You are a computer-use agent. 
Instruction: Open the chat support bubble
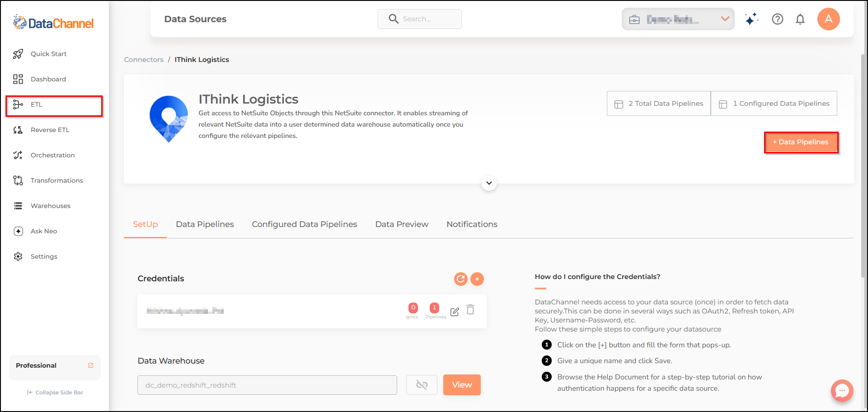842,390
